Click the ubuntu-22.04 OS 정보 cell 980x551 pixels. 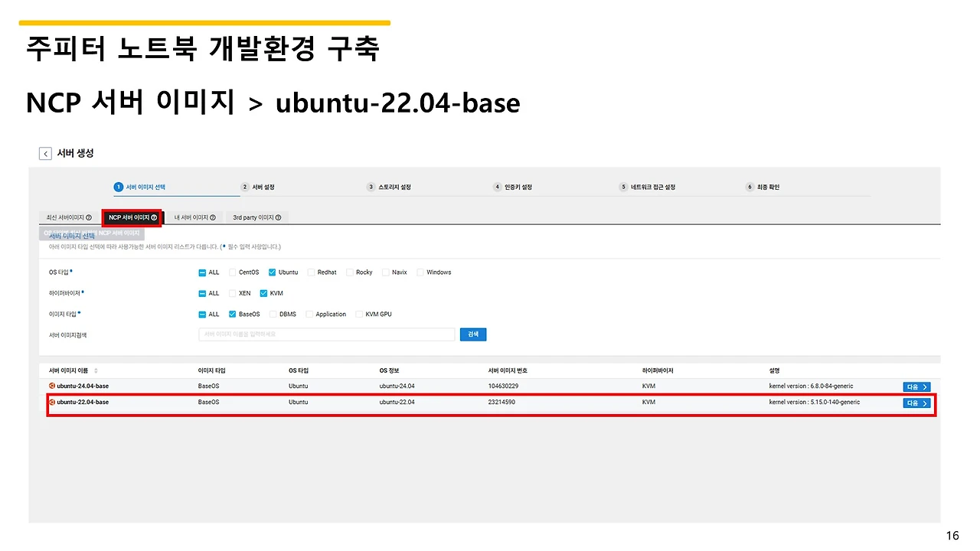tap(397, 402)
